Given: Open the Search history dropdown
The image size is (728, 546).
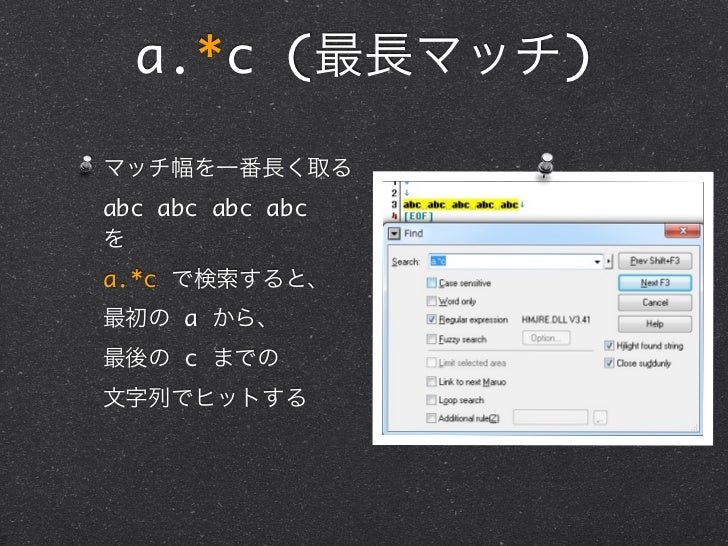Looking at the screenshot, I should (x=597, y=261).
